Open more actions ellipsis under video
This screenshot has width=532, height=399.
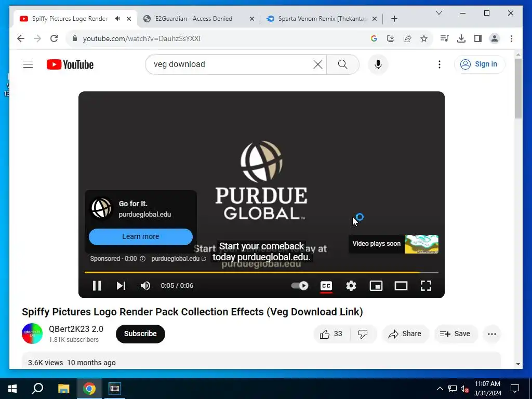491,334
